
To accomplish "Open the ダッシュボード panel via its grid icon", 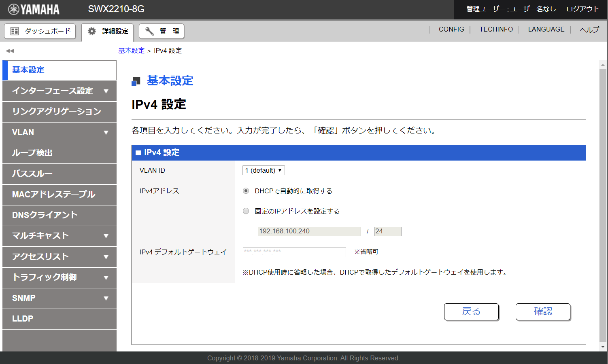I will [x=14, y=31].
